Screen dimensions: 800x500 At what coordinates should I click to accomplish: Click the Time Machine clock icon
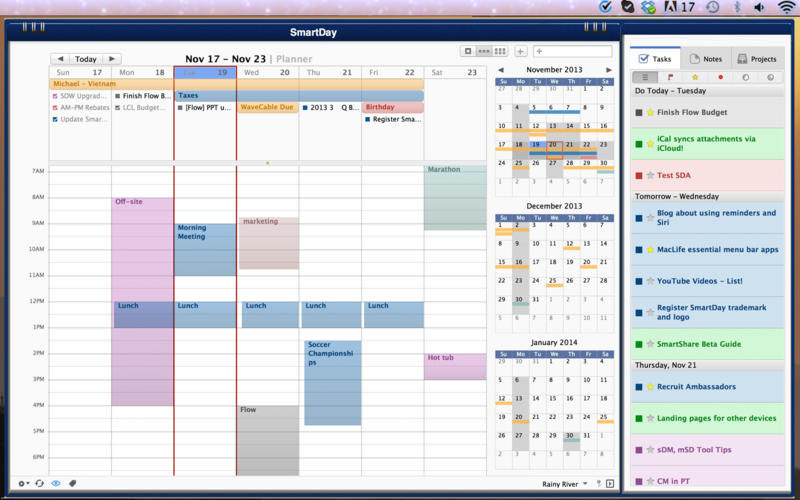point(713,7)
